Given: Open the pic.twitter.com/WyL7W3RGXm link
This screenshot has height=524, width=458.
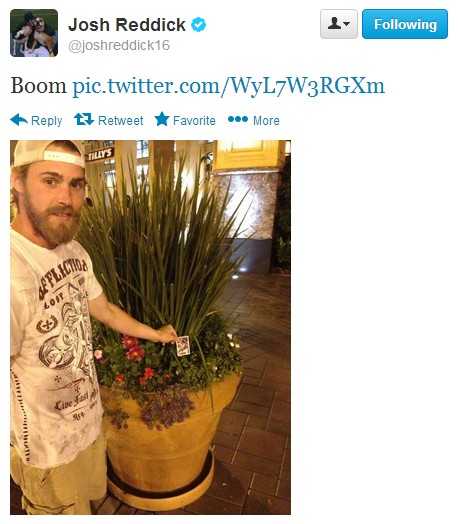Looking at the screenshot, I should click(229, 86).
